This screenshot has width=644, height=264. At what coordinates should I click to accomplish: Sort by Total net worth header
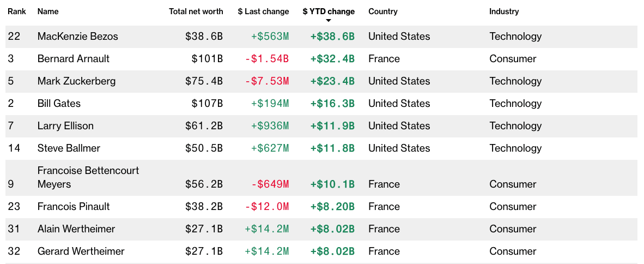click(x=196, y=11)
